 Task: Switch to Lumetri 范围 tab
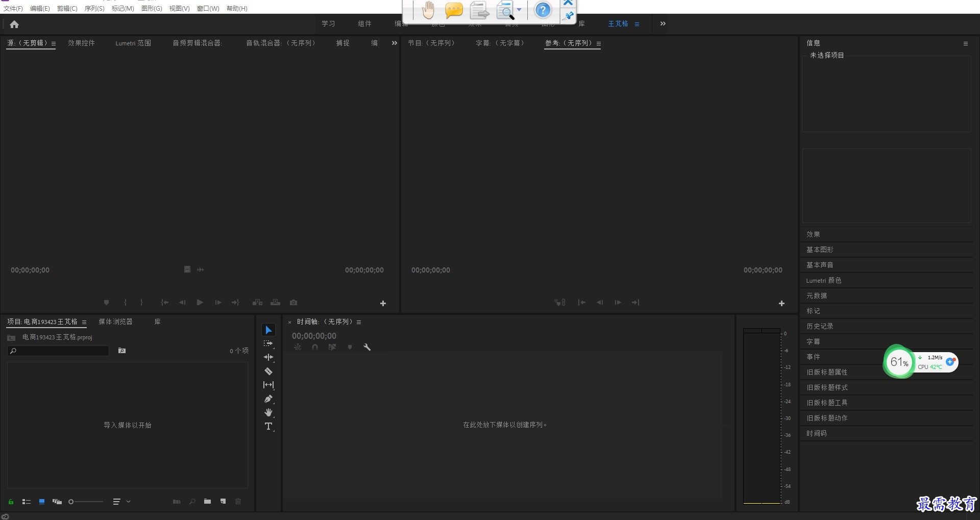click(133, 43)
